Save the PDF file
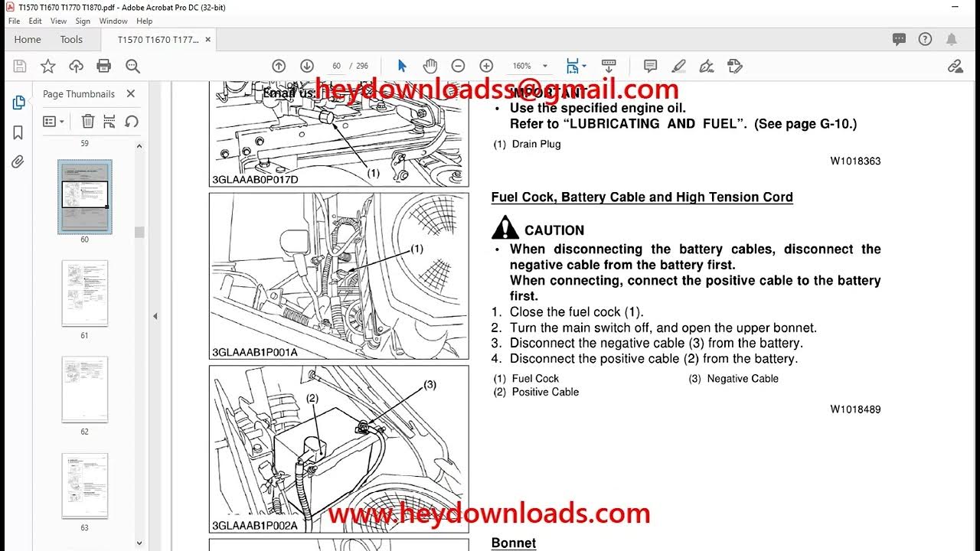The width and height of the screenshot is (980, 551). (20, 66)
